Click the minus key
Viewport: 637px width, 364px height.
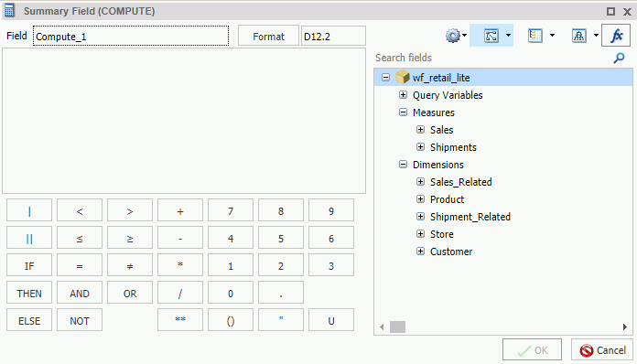point(180,238)
